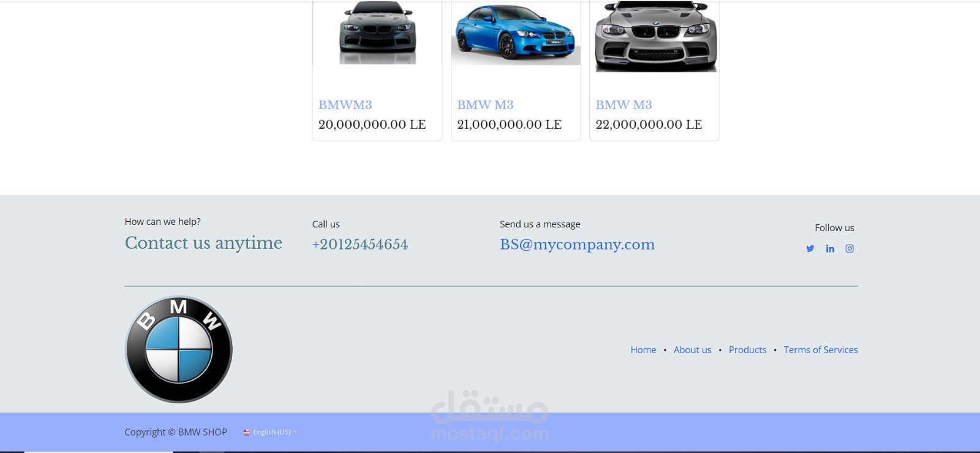
Task: Go to Home footer link
Action: (643, 349)
